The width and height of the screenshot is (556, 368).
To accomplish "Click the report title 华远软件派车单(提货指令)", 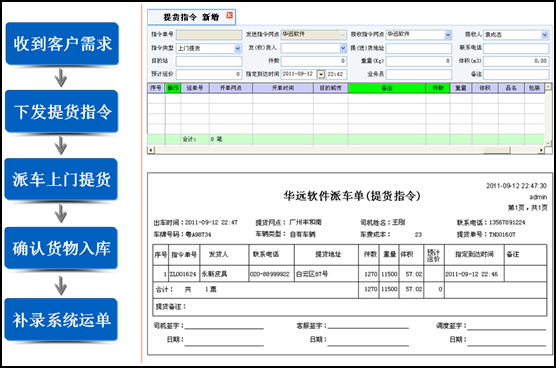I will click(351, 196).
